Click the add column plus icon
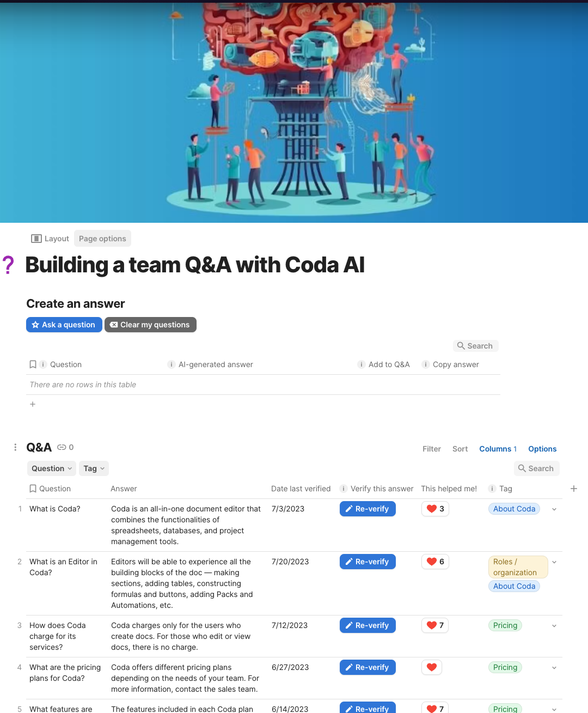 [x=573, y=489]
